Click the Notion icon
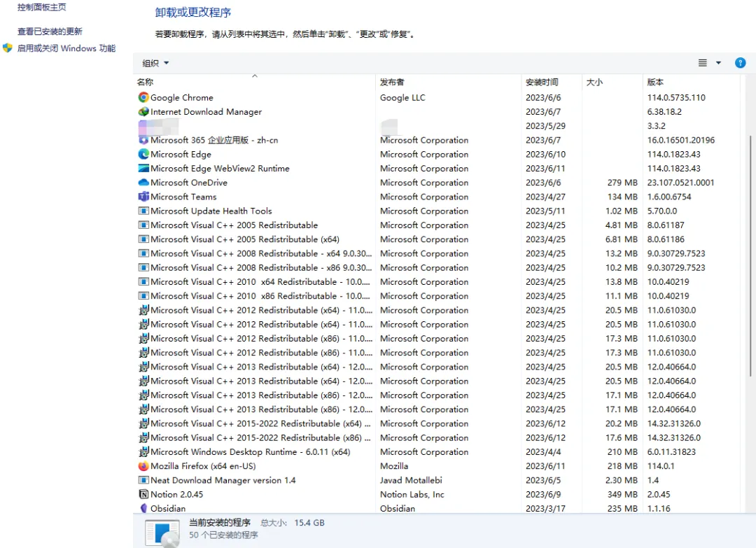The height and width of the screenshot is (548, 756). 143,495
